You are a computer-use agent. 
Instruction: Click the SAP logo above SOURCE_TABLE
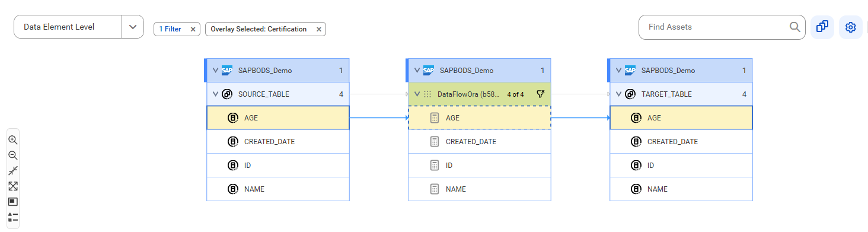(x=227, y=70)
